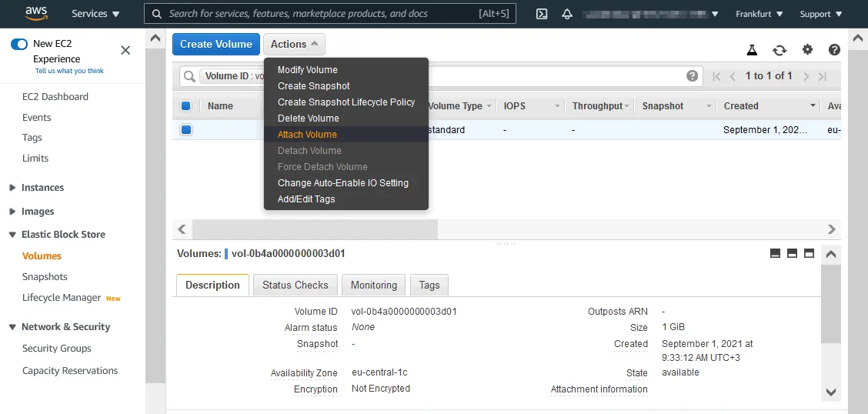This screenshot has height=414, width=868.
Task: Open the CloudShell terminal icon
Action: point(542,14)
